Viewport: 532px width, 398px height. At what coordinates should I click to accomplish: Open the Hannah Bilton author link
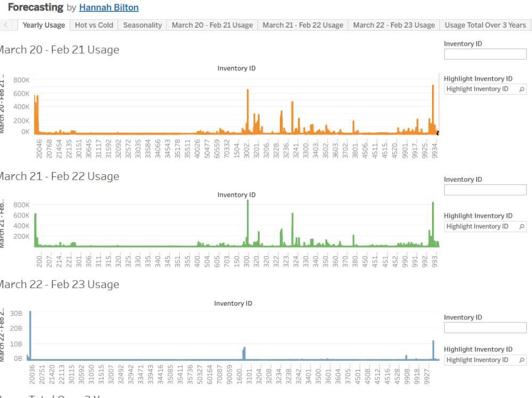pyautogui.click(x=109, y=7)
